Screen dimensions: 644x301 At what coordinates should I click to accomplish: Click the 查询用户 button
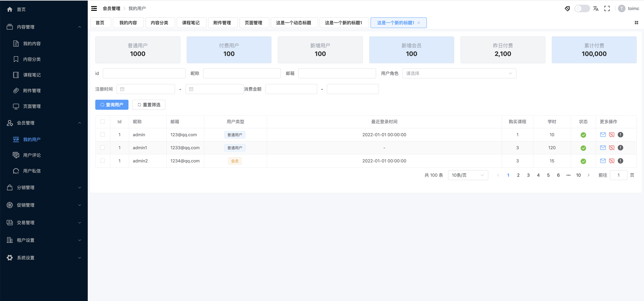coord(112,105)
